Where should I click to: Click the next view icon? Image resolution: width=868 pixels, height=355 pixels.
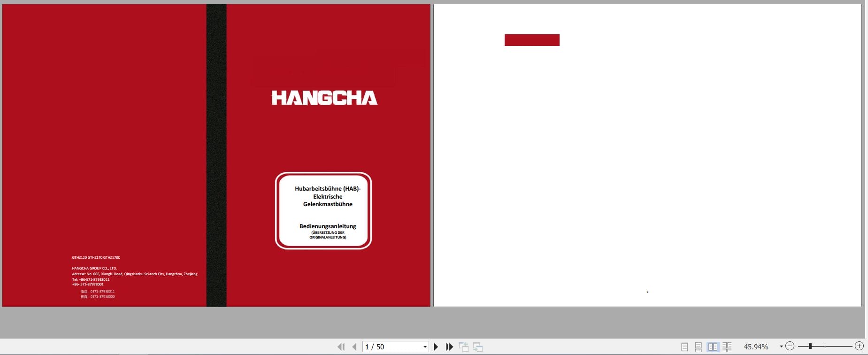[x=478, y=347]
